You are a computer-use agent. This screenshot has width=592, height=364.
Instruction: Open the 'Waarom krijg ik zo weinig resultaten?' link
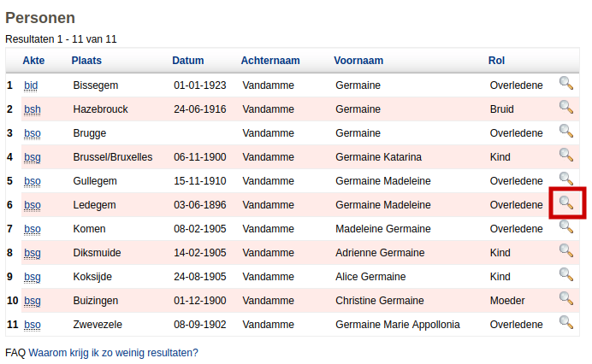tap(113, 352)
